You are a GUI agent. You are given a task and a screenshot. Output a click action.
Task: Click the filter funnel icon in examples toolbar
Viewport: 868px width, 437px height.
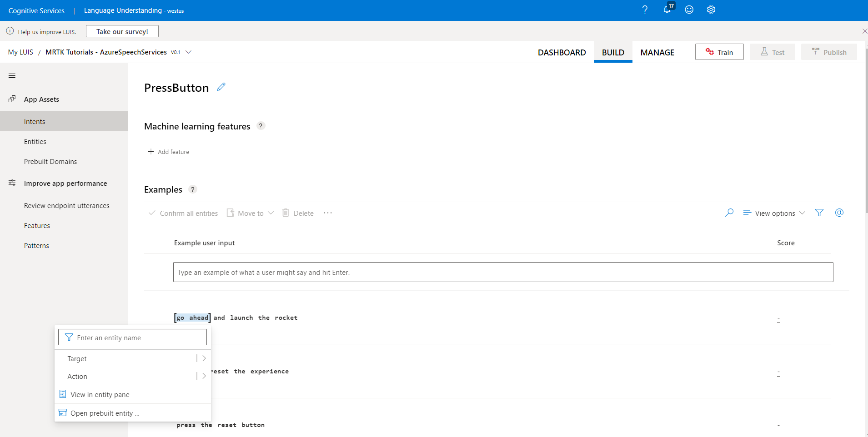(819, 213)
